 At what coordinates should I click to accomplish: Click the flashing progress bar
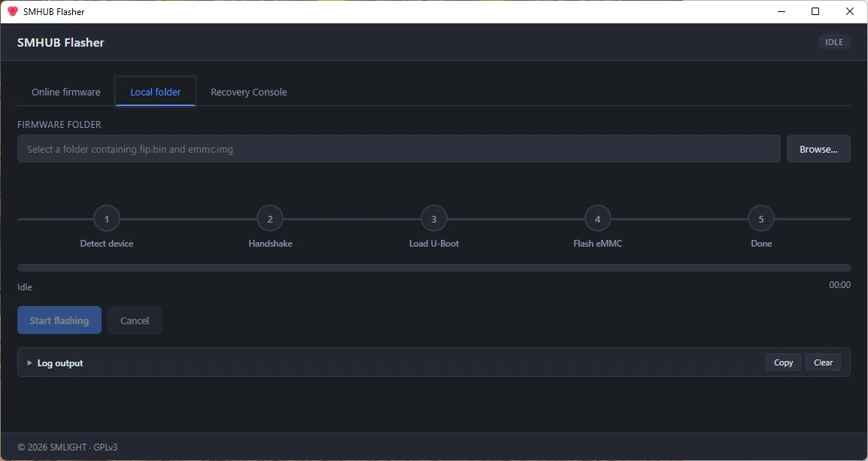click(434, 268)
